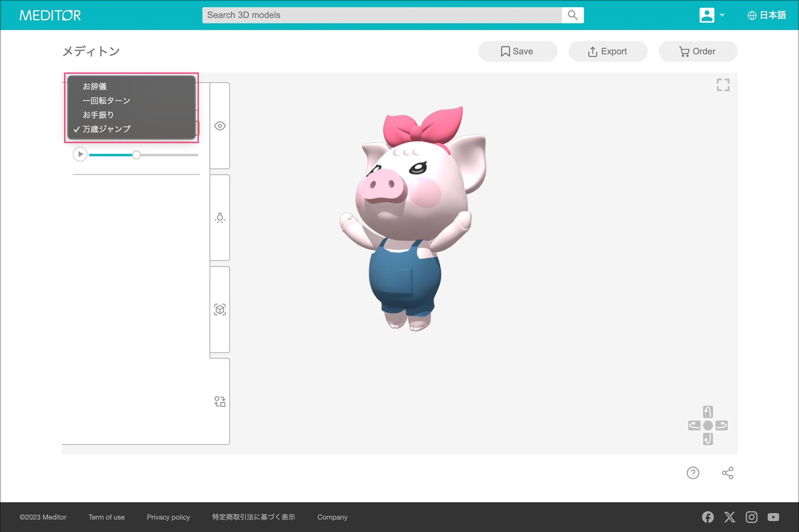
Task: Open Meditor's Facebook page
Action: point(708,517)
